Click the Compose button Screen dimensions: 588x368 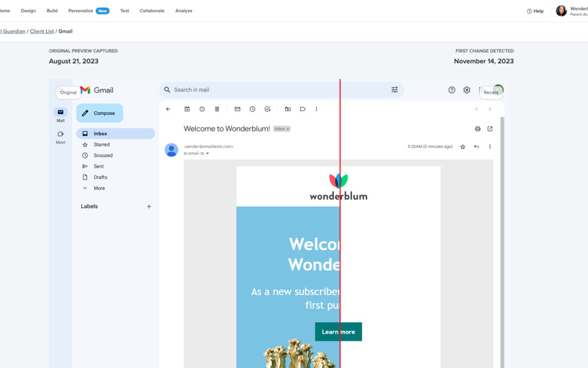[100, 113]
